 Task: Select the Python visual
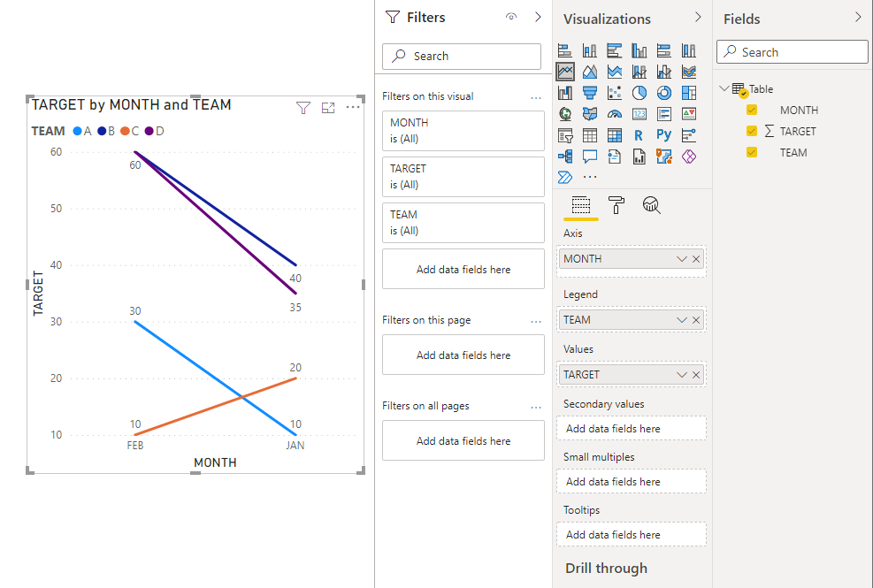tap(663, 134)
